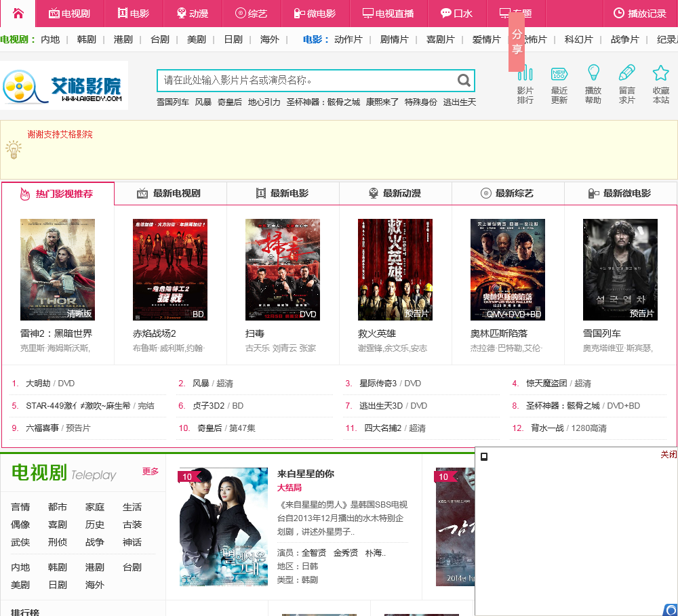Select the 武侠 genre filter

[x=20, y=542]
